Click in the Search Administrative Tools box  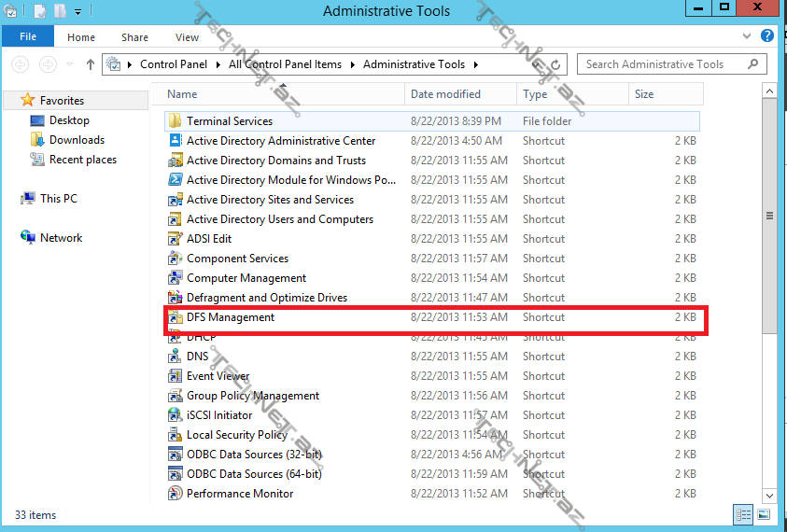pyautogui.click(x=663, y=64)
